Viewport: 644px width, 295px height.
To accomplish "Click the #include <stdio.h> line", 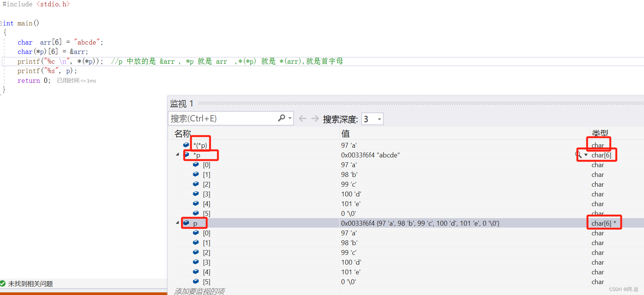I will [36, 4].
